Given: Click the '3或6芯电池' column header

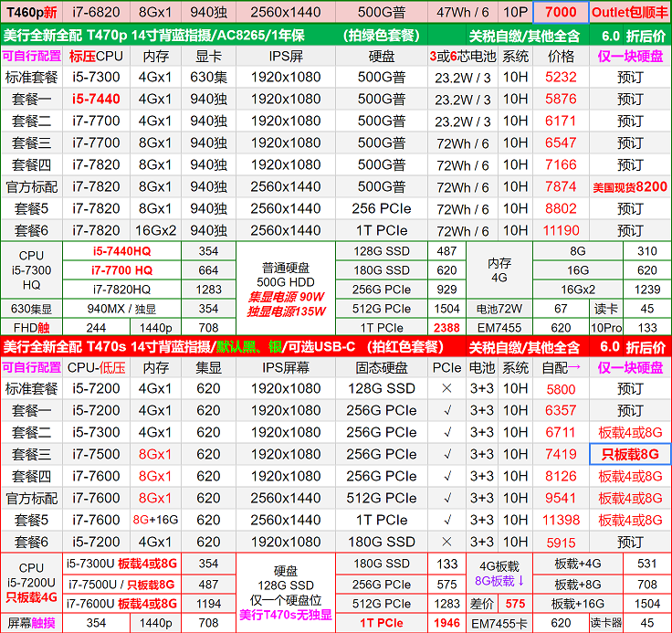Looking at the screenshot, I should [462, 57].
